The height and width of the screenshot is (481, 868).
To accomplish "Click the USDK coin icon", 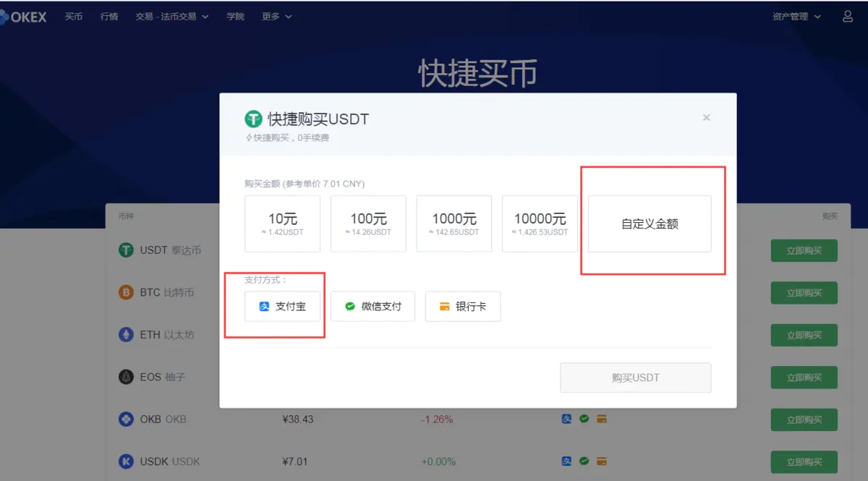I will pos(127,461).
